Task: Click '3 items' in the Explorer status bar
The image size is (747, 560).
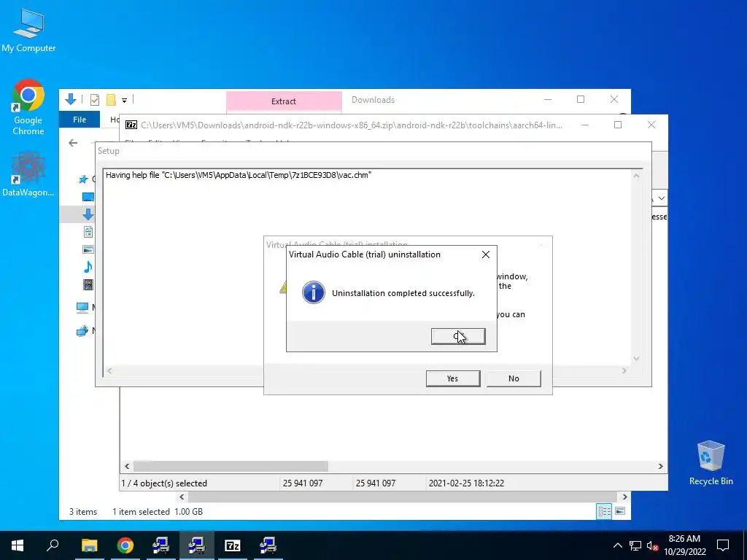Action: [x=83, y=512]
